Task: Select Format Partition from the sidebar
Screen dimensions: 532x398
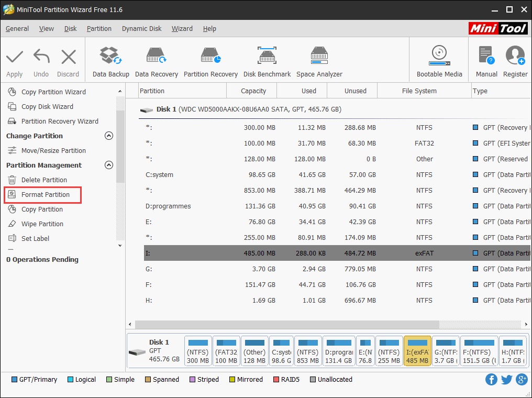Action: pos(43,194)
